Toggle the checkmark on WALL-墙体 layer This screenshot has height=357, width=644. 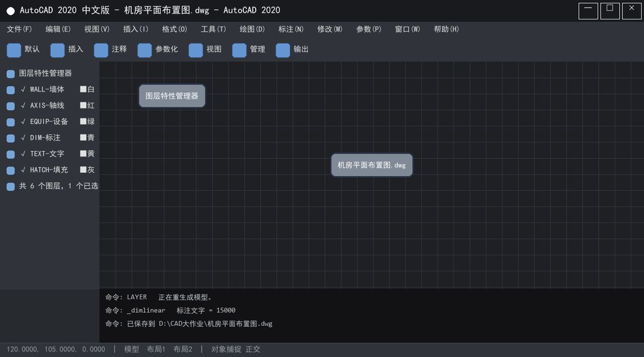(x=23, y=89)
